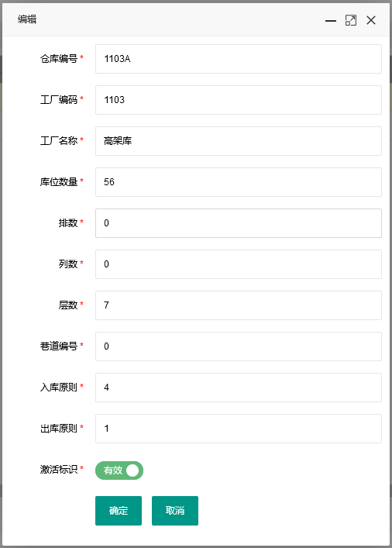The image size is (392, 548).
Task: Click the white knob of 有效 switch
Action: (132, 470)
